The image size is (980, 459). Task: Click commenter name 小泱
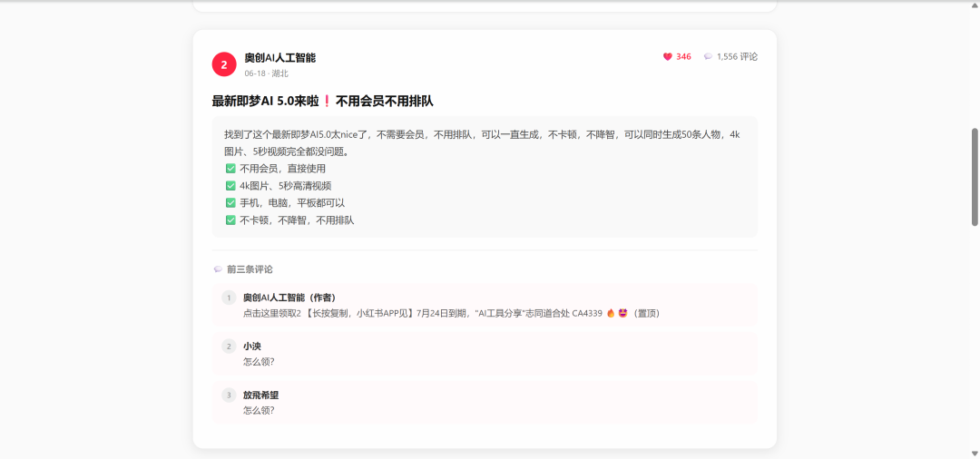(x=252, y=346)
